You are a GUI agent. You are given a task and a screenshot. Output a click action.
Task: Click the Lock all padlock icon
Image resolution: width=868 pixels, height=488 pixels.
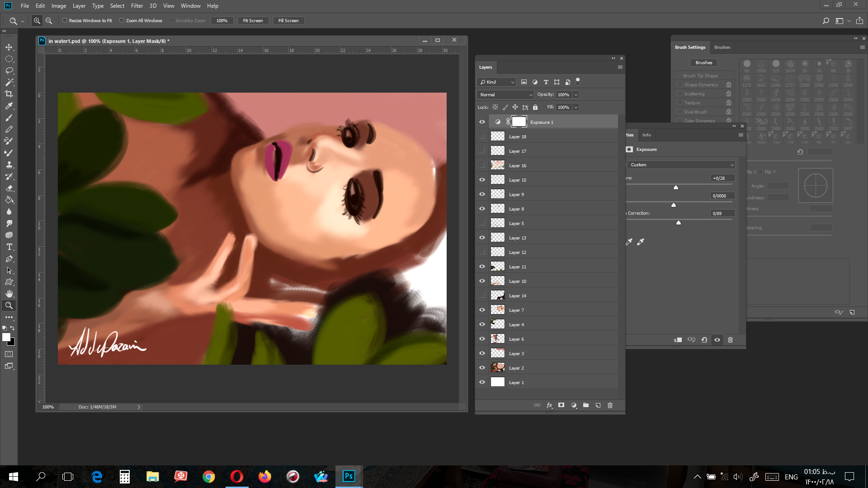click(x=535, y=107)
